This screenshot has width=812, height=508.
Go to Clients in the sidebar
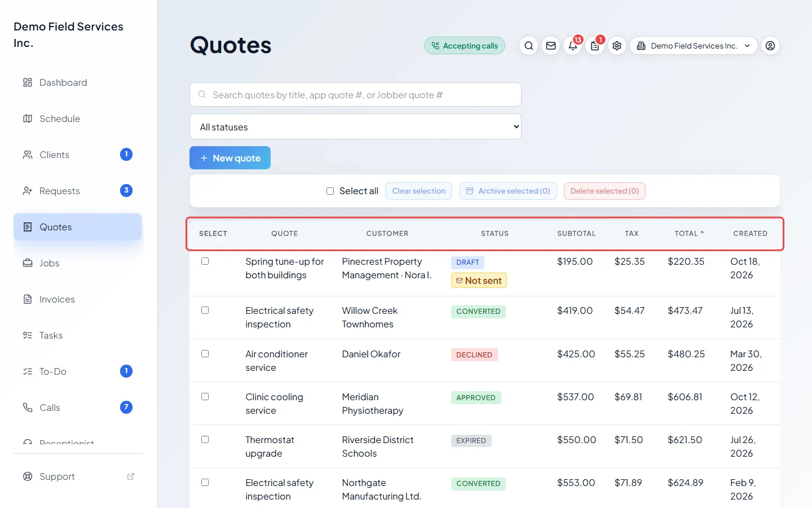coord(78,155)
